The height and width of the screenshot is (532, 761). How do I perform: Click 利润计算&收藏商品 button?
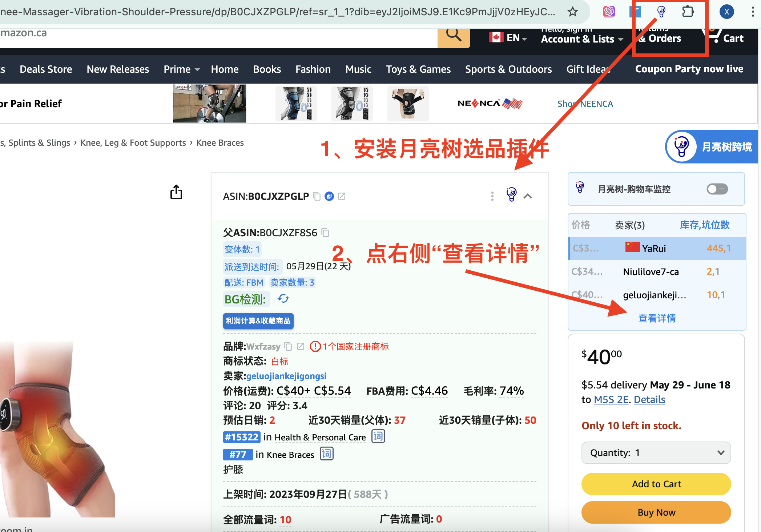tap(258, 321)
